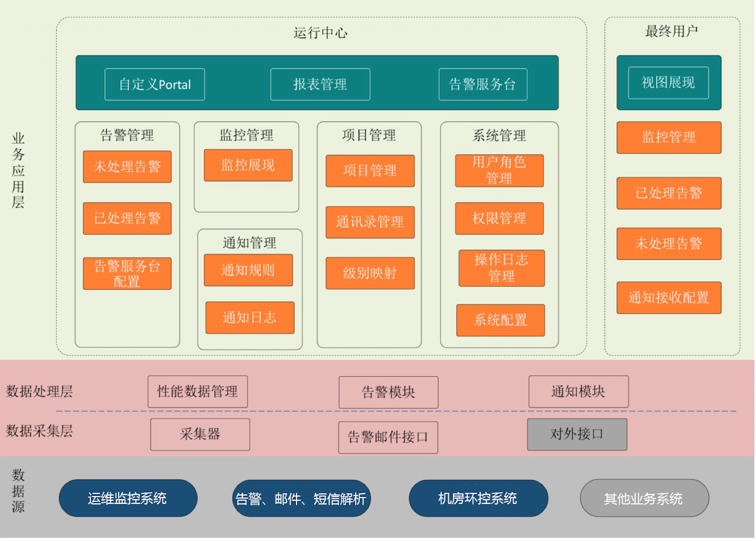Viewport: 756px width, 541px height.
Task: Open the 系统配置 item
Action: (500, 320)
